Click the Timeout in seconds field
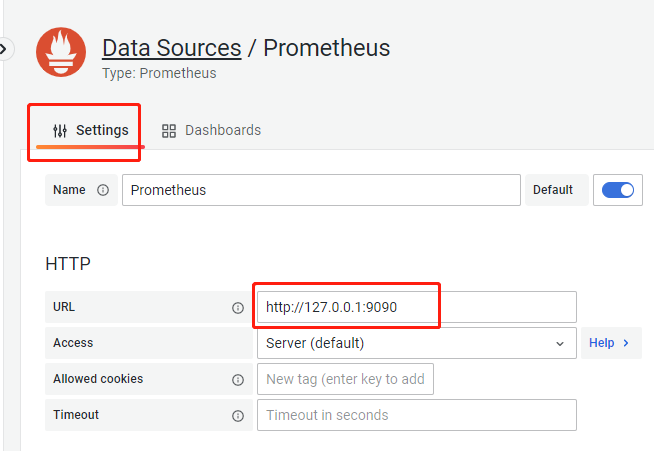This screenshot has width=654, height=451. pyautogui.click(x=417, y=415)
